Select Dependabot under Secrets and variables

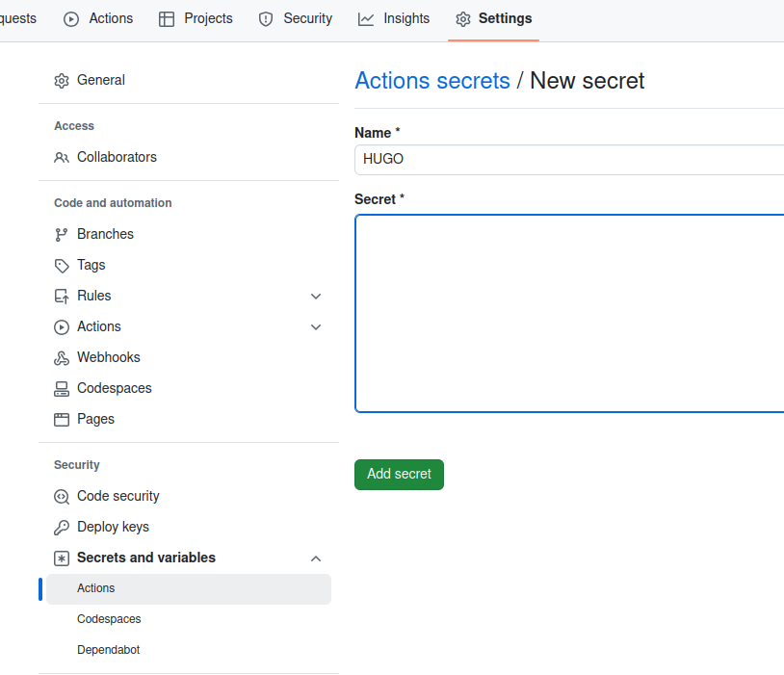click(x=109, y=650)
